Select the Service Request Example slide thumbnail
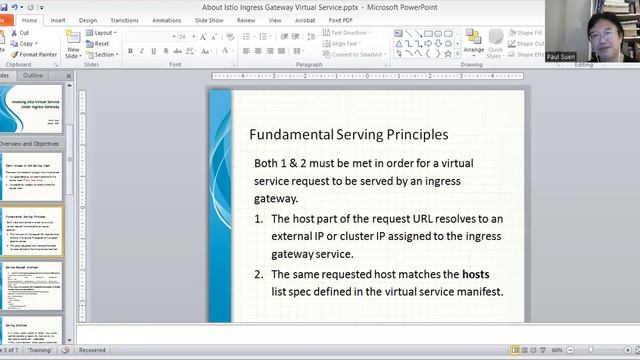This screenshot has width=640, height=360. 32,286
